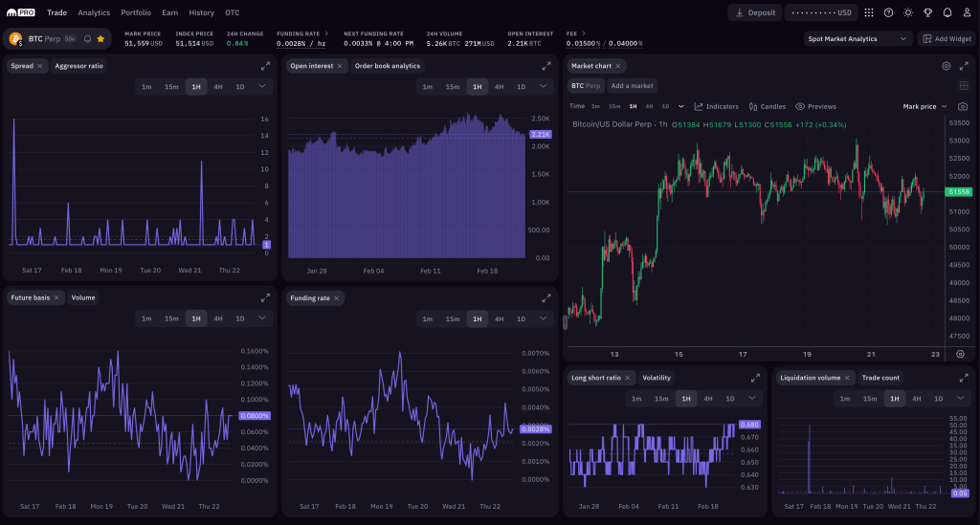Go to the Portfolio menu
This screenshot has height=525, width=980.
tap(136, 12)
